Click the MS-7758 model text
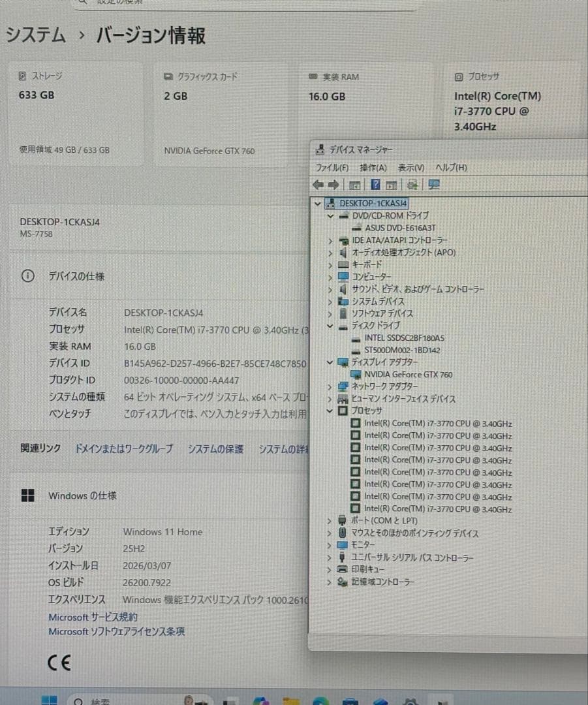 tap(36, 234)
